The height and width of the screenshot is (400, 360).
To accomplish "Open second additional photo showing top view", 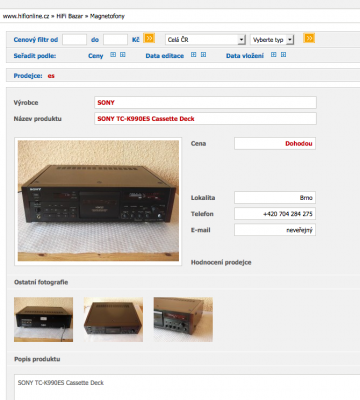I will coord(113,319).
